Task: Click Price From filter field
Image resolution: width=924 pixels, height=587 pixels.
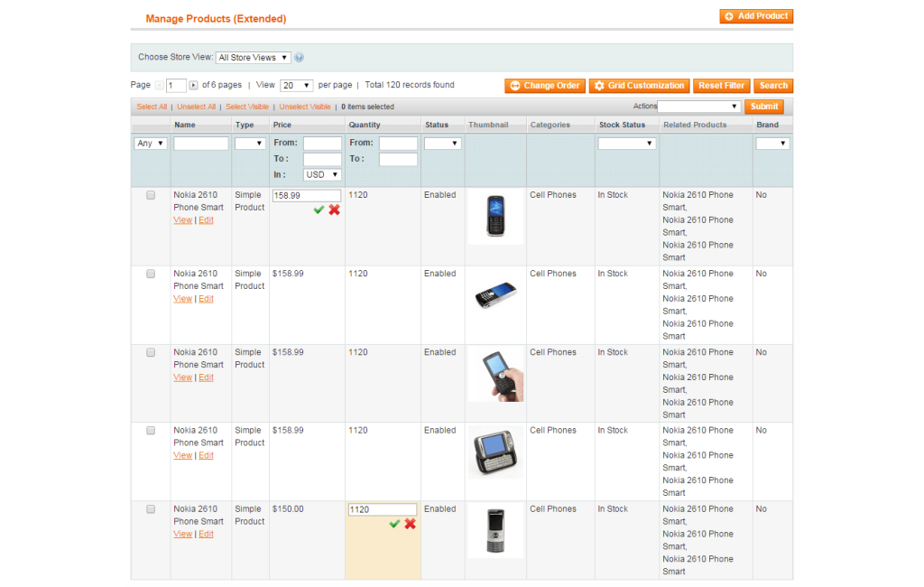Action: pos(322,144)
